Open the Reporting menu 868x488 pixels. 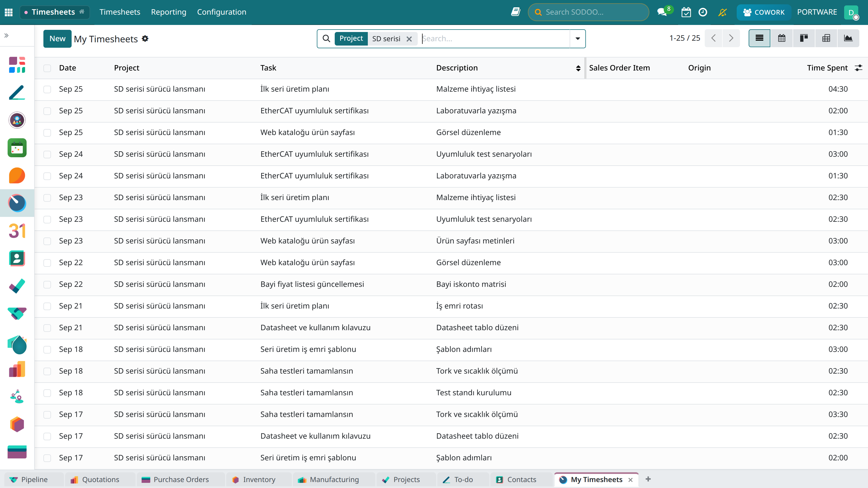[168, 12]
